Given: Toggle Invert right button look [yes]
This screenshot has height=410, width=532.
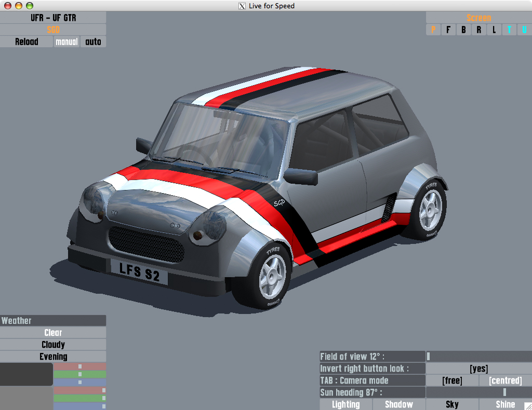Looking at the screenshot, I should 478,368.
